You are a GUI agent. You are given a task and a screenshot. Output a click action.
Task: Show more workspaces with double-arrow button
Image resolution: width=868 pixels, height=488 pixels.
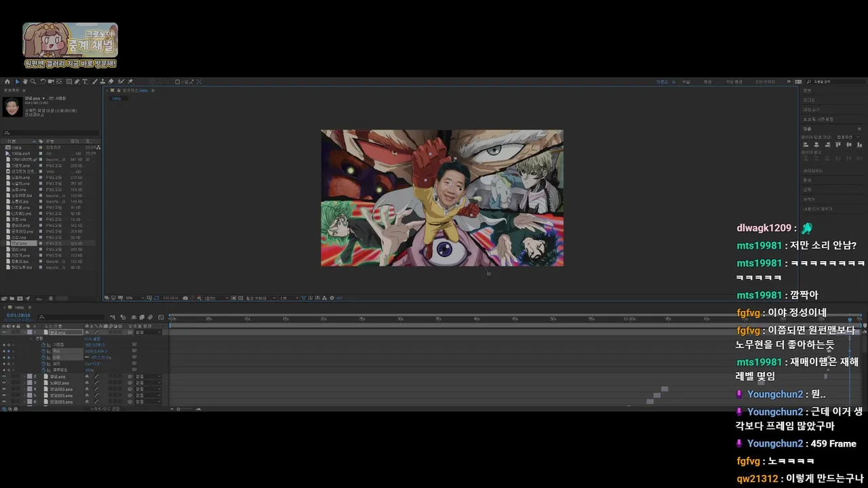(789, 81)
